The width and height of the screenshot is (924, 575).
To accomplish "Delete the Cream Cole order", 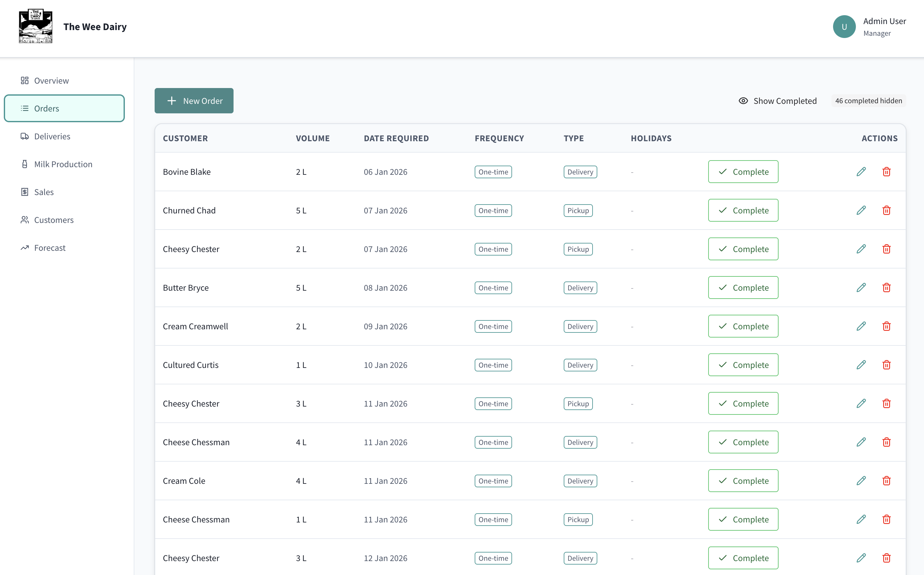I will pyautogui.click(x=886, y=481).
